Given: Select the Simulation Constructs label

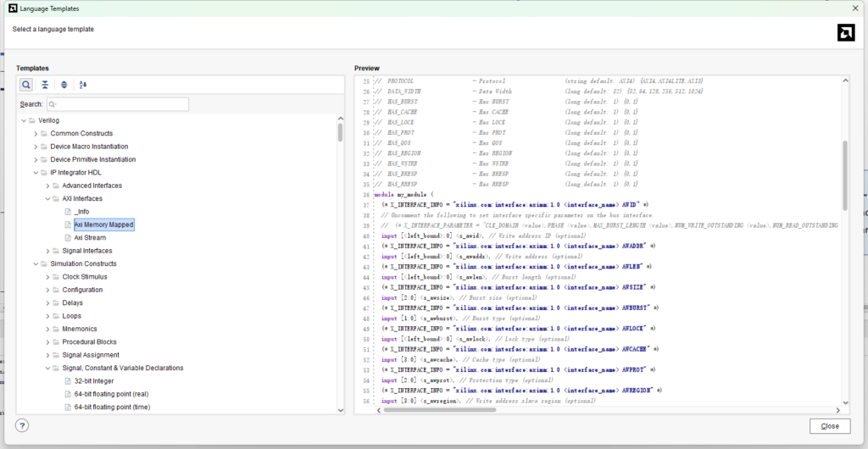Looking at the screenshot, I should point(84,263).
